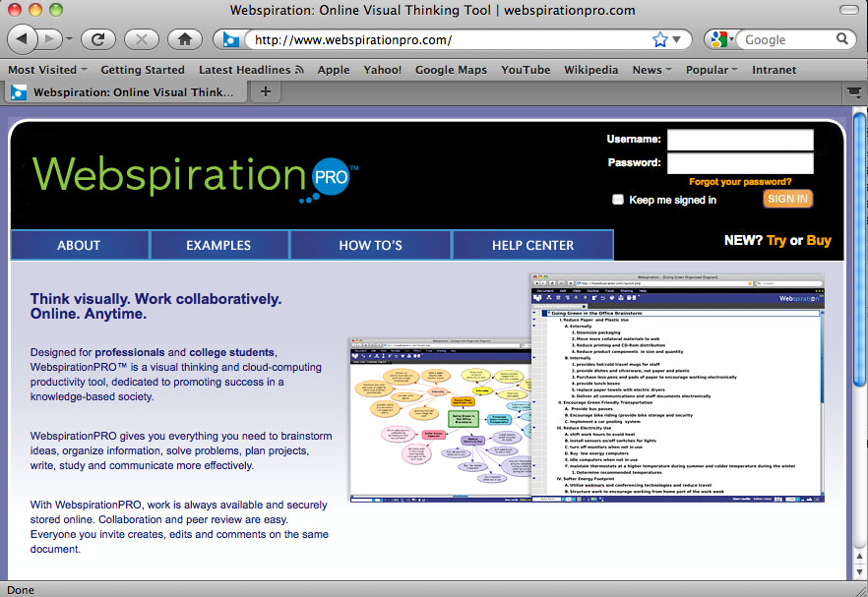Click the Username input field
Screen dimensions: 868x597
(x=740, y=140)
